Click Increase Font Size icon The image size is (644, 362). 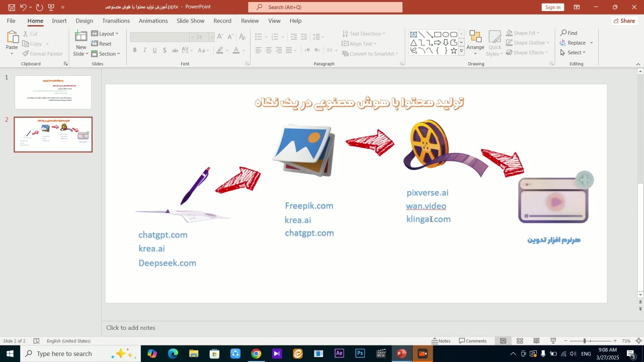click(x=220, y=37)
